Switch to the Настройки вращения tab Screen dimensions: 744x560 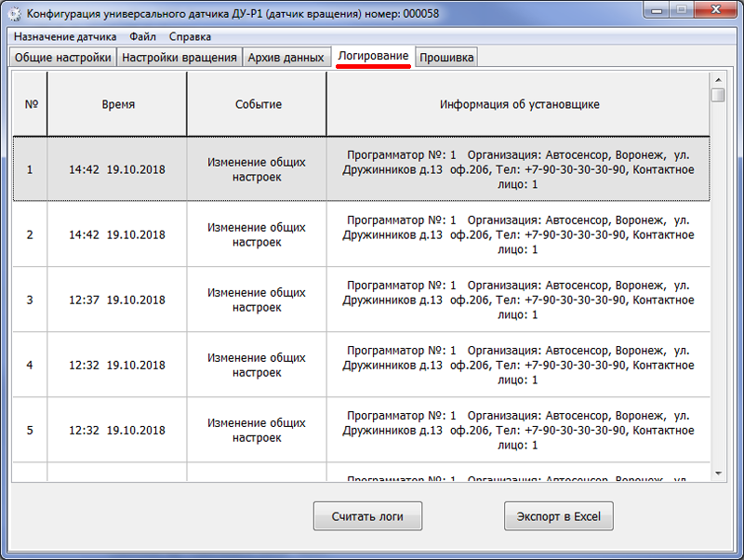pos(179,58)
